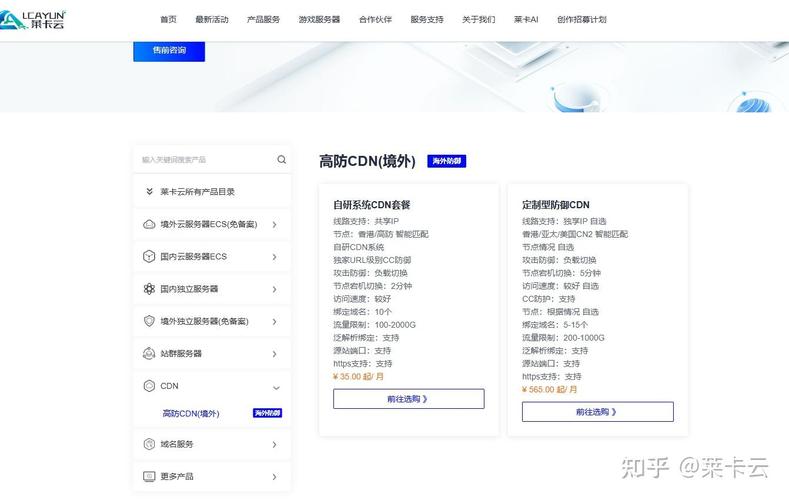Screen dimensions: 789x500
Task: Click the cloud icon for 境外云服务器ECS
Action: (x=149, y=224)
